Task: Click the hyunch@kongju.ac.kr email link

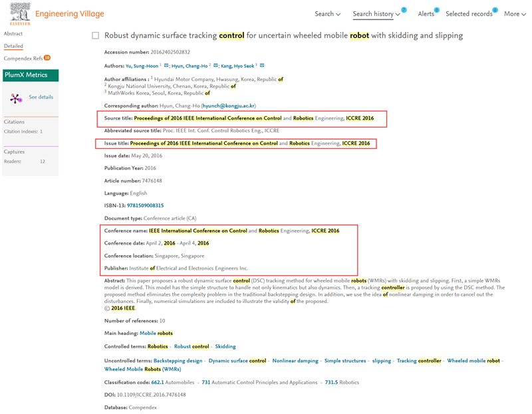Action: tap(229, 106)
